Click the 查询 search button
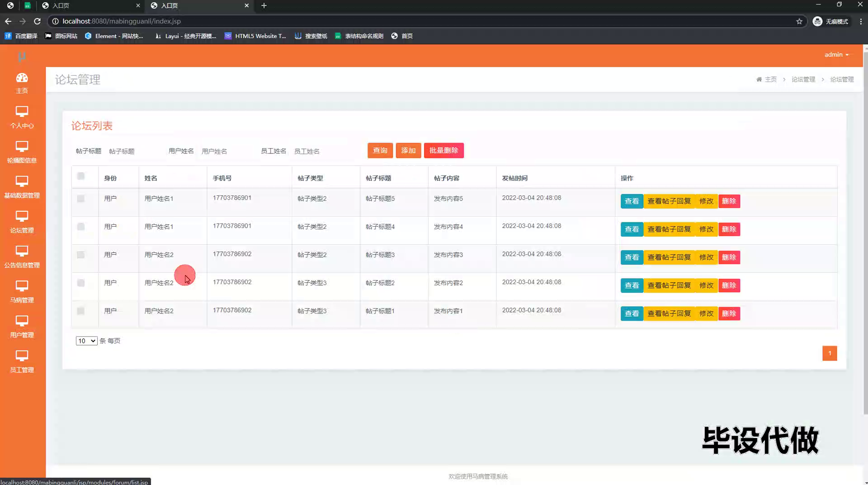The image size is (868, 485). 380,151
